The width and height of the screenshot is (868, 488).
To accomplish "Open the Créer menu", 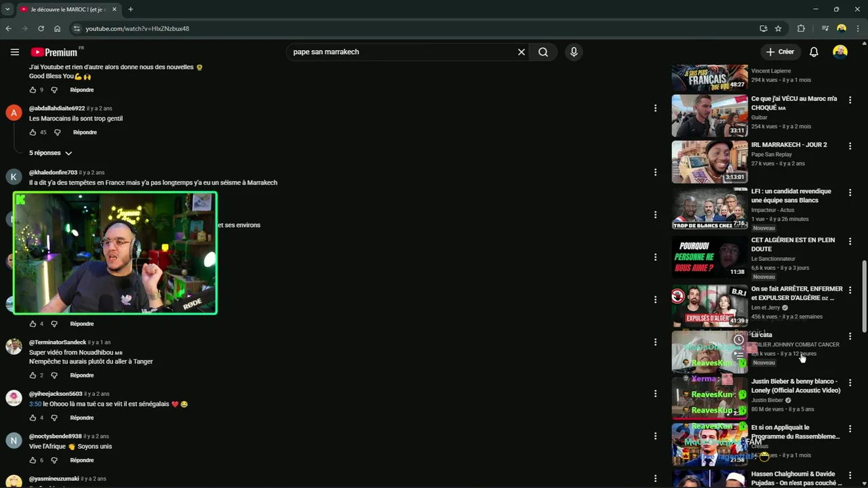I will coord(780,52).
